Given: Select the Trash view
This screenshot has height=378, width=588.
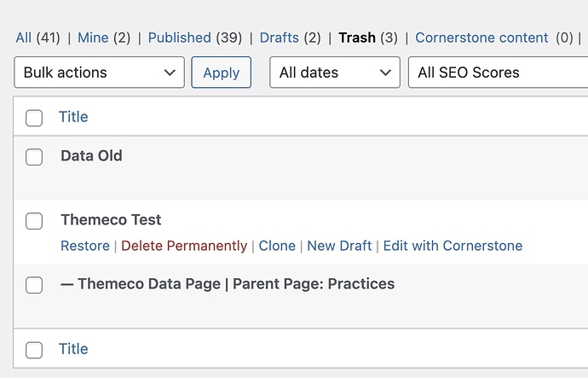Looking at the screenshot, I should click(357, 38).
